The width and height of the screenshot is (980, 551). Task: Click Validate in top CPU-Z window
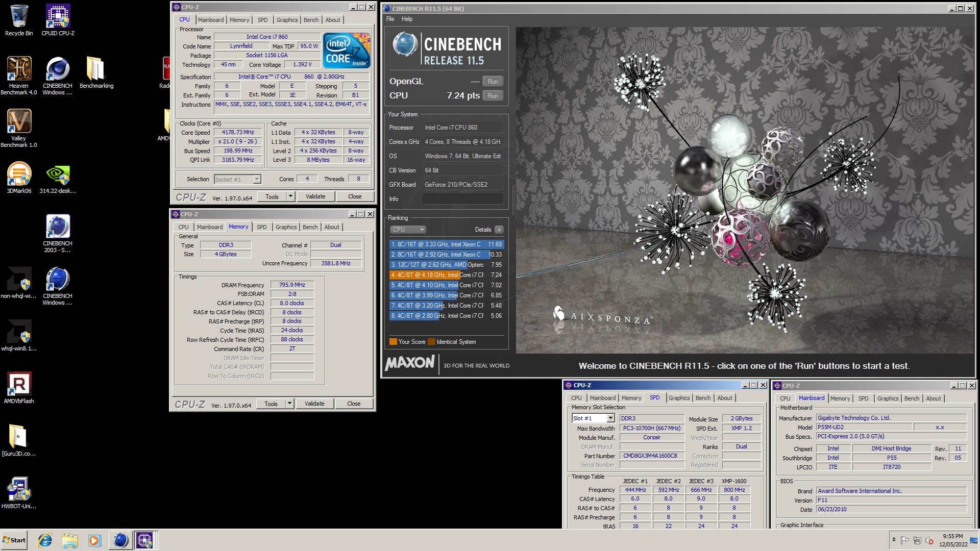point(315,196)
